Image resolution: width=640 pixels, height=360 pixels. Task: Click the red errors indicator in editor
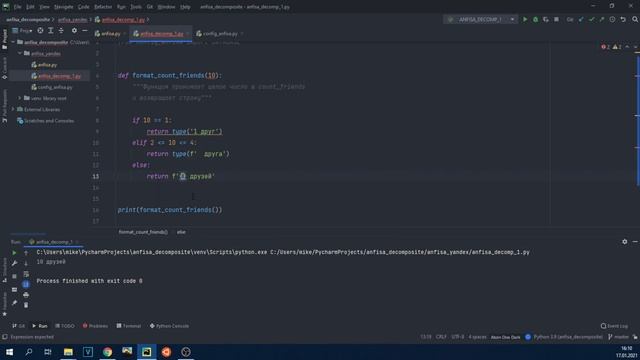606,47
